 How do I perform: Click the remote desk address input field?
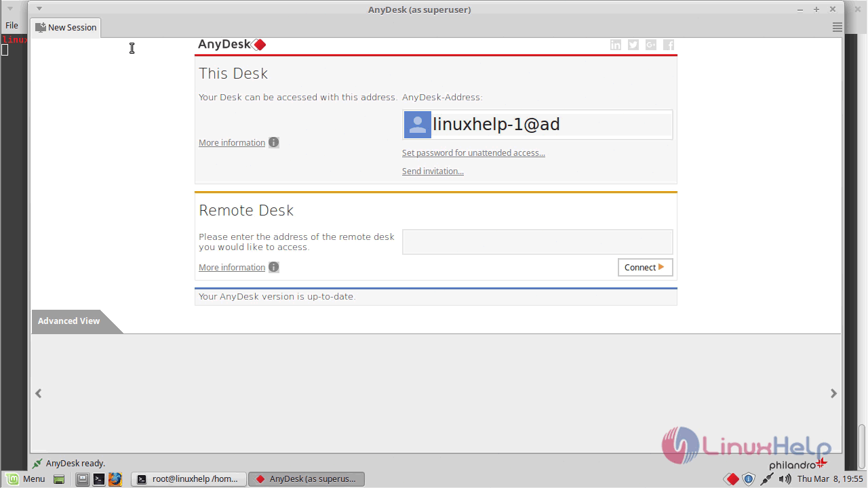pos(538,242)
